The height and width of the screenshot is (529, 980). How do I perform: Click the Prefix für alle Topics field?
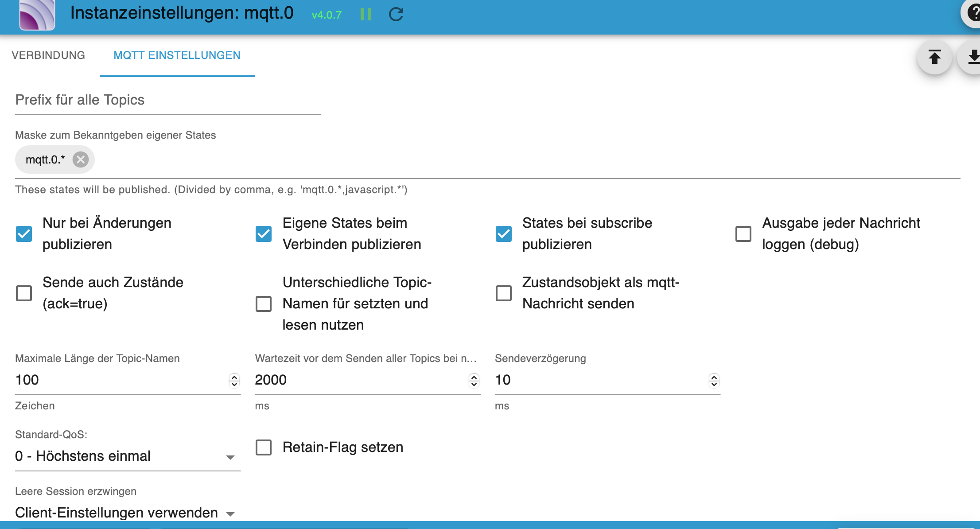pyautogui.click(x=167, y=101)
